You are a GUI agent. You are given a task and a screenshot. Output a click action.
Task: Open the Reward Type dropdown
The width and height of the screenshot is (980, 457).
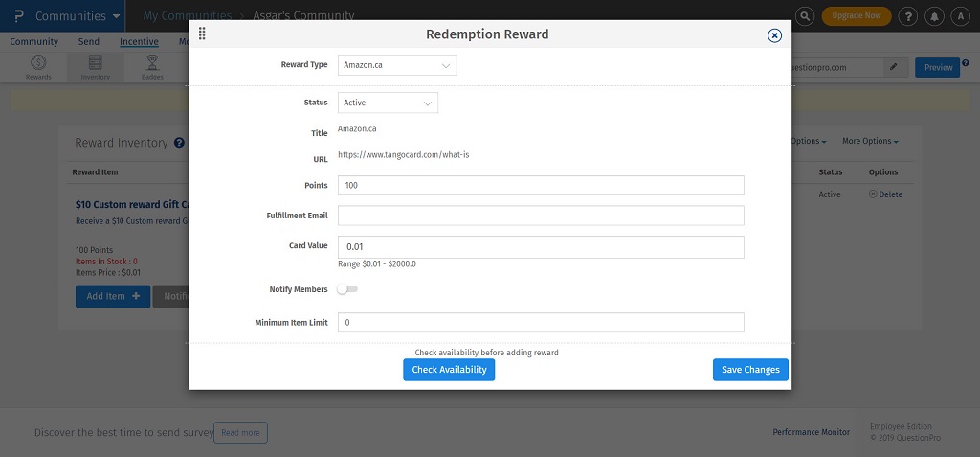tap(397, 65)
